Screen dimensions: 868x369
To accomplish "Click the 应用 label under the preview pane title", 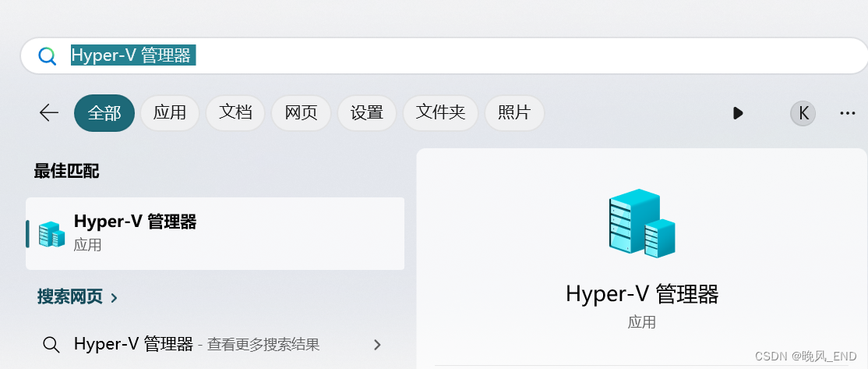I will click(x=641, y=322).
